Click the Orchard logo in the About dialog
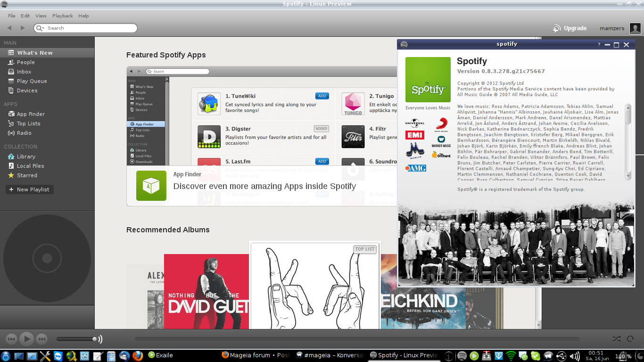Screen dimensions: 644x362 (441, 154)
